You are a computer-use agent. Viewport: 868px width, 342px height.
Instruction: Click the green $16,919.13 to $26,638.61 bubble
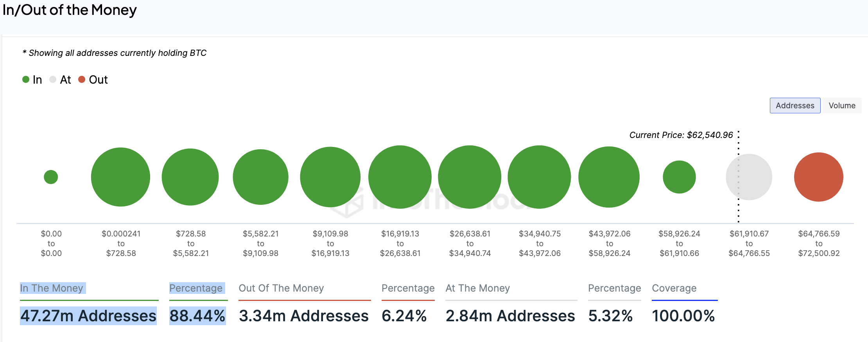pos(400,177)
